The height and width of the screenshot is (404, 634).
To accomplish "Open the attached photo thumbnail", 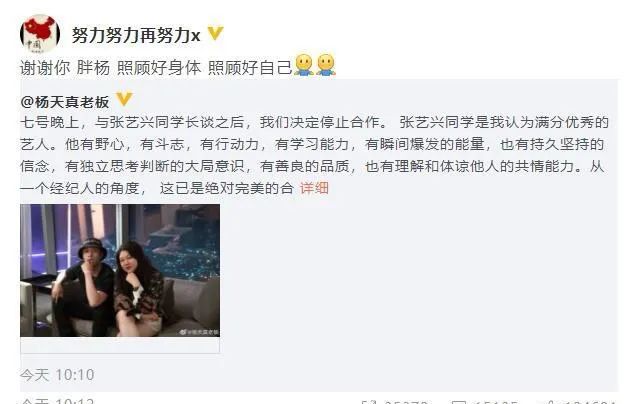I will click(x=120, y=270).
